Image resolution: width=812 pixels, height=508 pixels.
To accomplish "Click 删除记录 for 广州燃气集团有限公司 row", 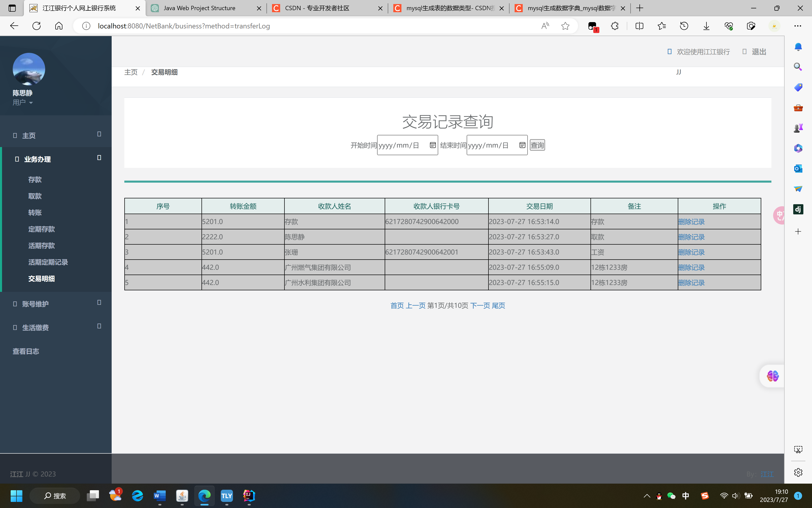I will [691, 267].
